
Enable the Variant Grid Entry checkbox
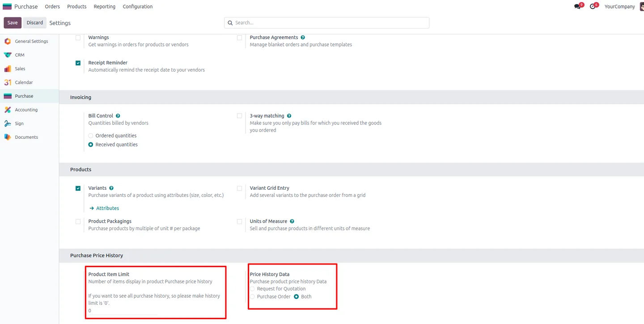coord(240,188)
